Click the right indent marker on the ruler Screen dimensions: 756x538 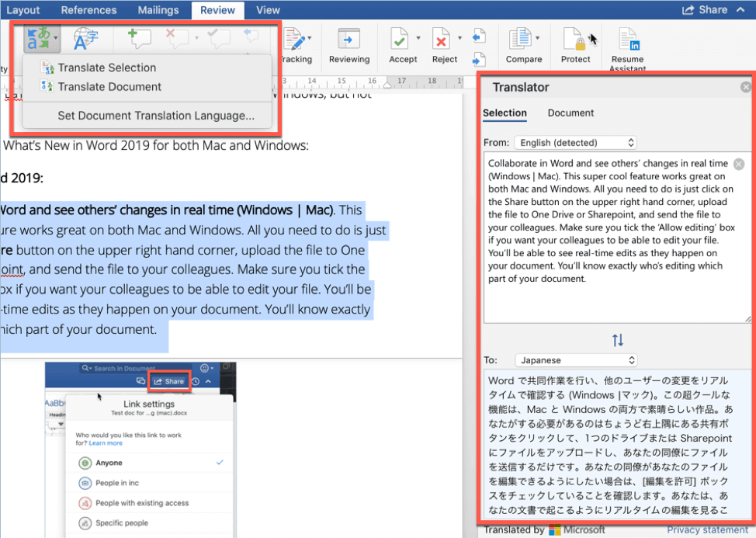(387, 85)
